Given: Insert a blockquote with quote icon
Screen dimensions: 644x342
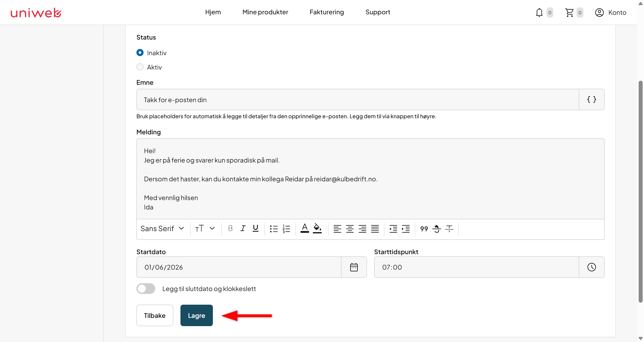Looking at the screenshot, I should [424, 228].
